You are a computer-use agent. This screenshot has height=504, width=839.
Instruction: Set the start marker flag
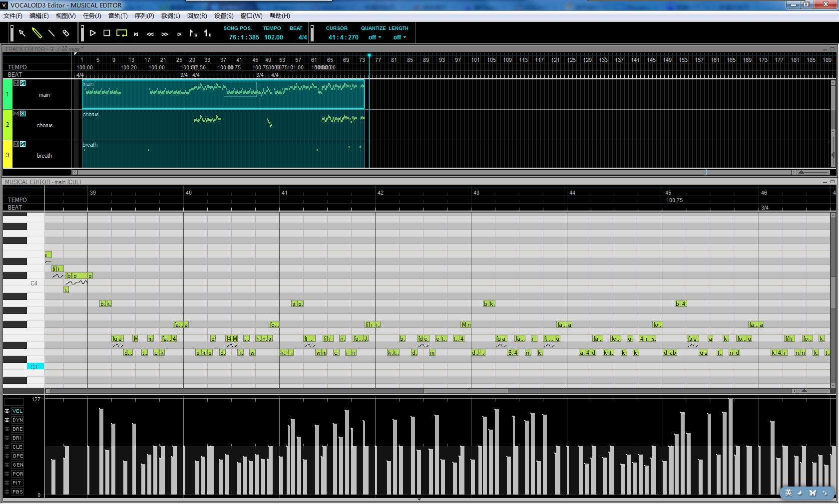(x=193, y=33)
